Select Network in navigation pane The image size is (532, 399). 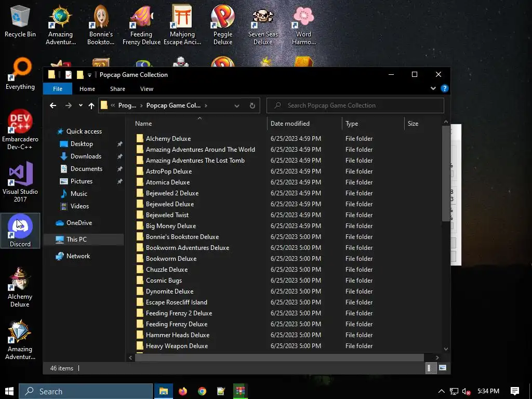[78, 256]
